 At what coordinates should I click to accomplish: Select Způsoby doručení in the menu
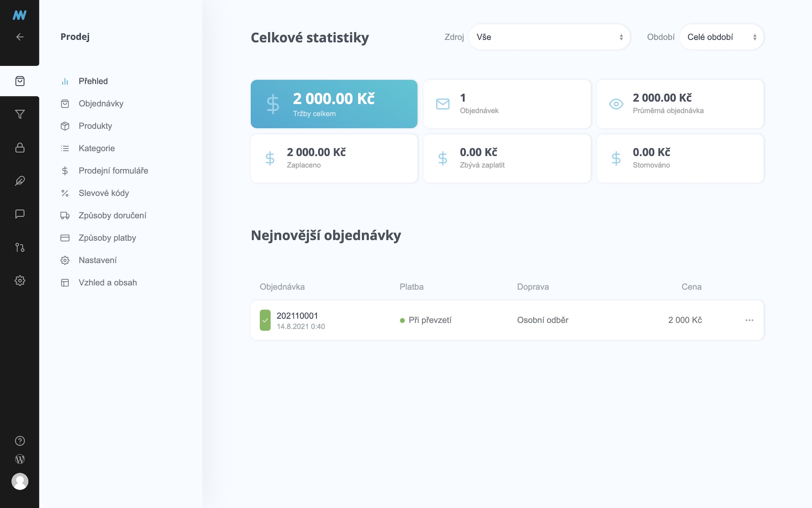tap(112, 215)
